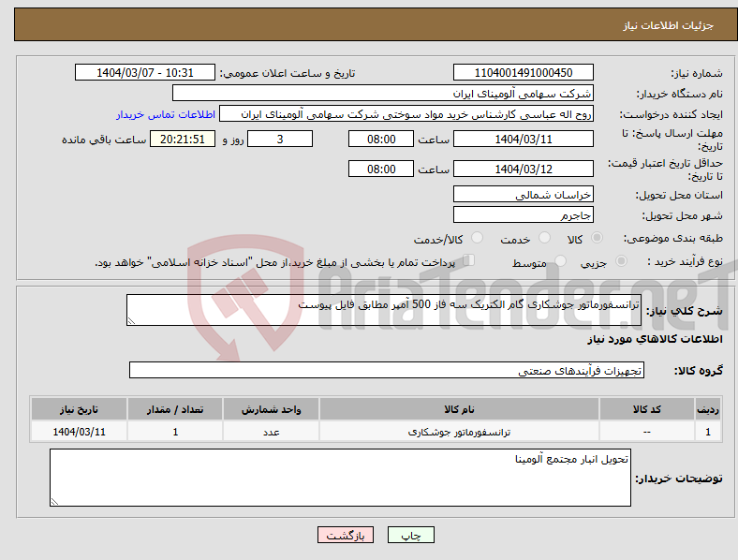
Task: Click the unit cell عدد
Action: coord(271,432)
